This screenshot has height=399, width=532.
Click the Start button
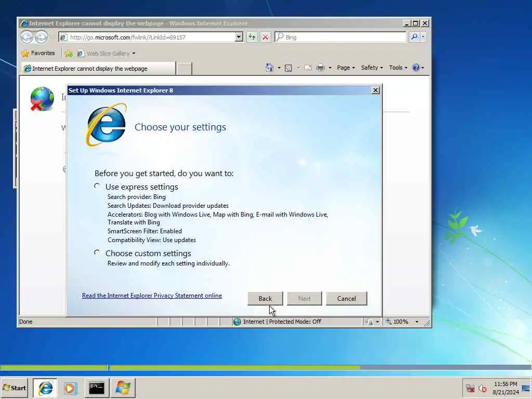tap(14, 388)
